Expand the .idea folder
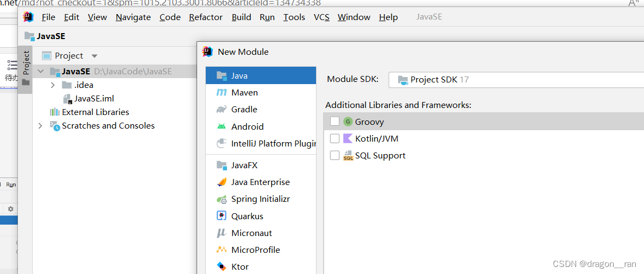Screen dimensions: 644x274 53,85
